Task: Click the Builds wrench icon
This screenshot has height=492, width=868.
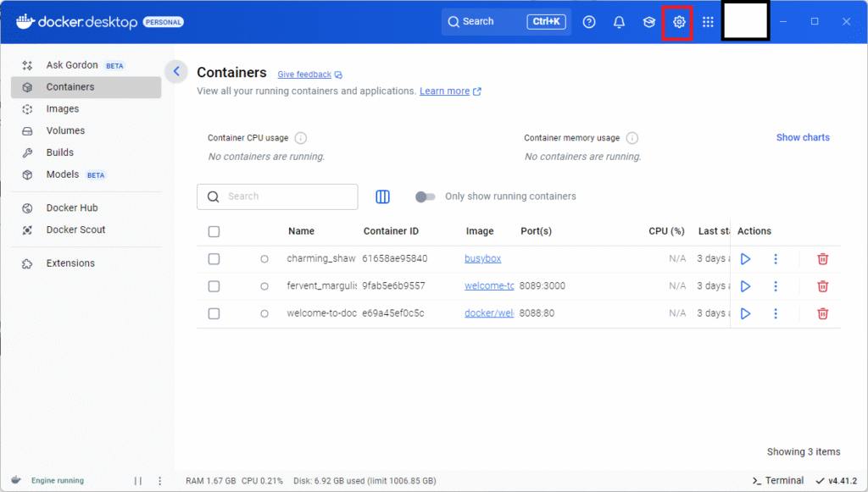Action: pyautogui.click(x=27, y=153)
